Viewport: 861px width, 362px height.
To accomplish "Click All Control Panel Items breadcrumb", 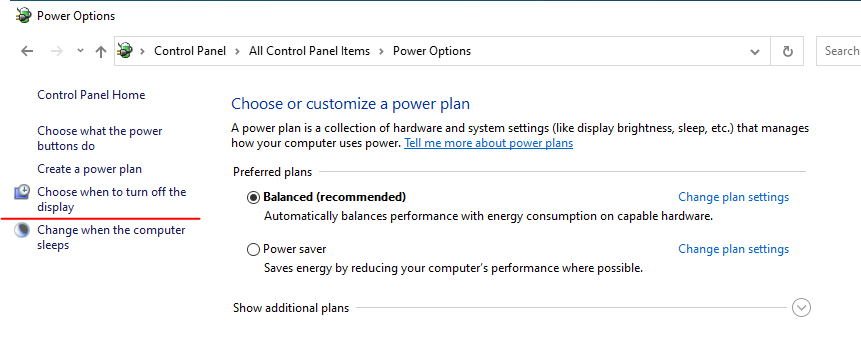I will 309,51.
